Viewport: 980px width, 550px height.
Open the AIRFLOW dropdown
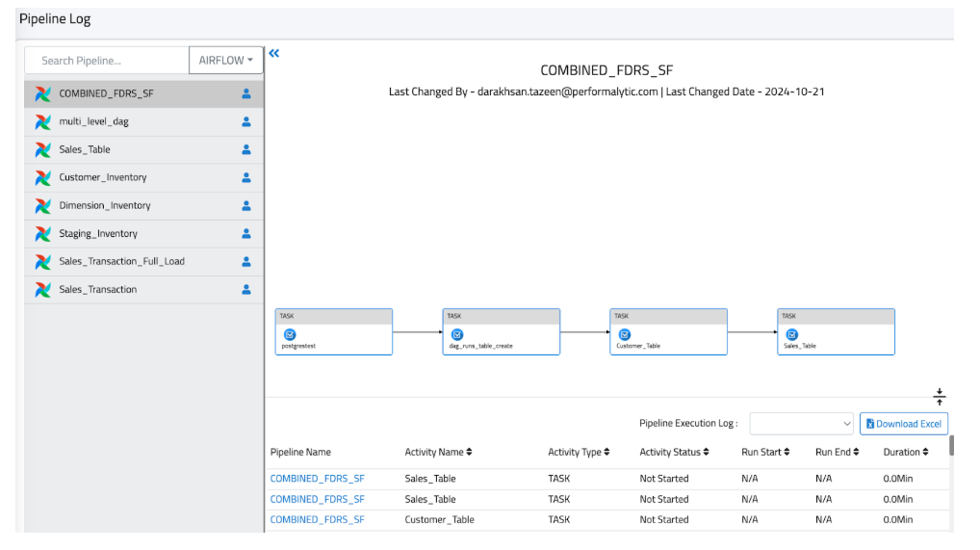point(225,61)
